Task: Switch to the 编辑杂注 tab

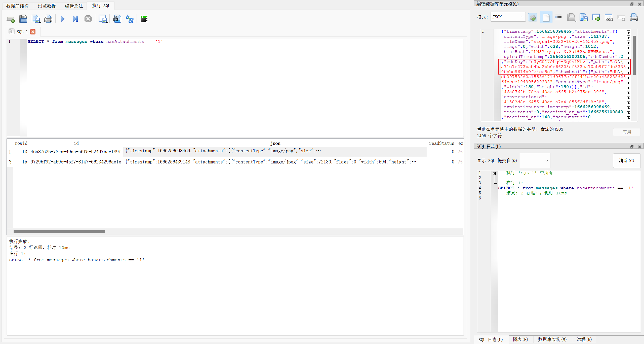Action: [74, 6]
